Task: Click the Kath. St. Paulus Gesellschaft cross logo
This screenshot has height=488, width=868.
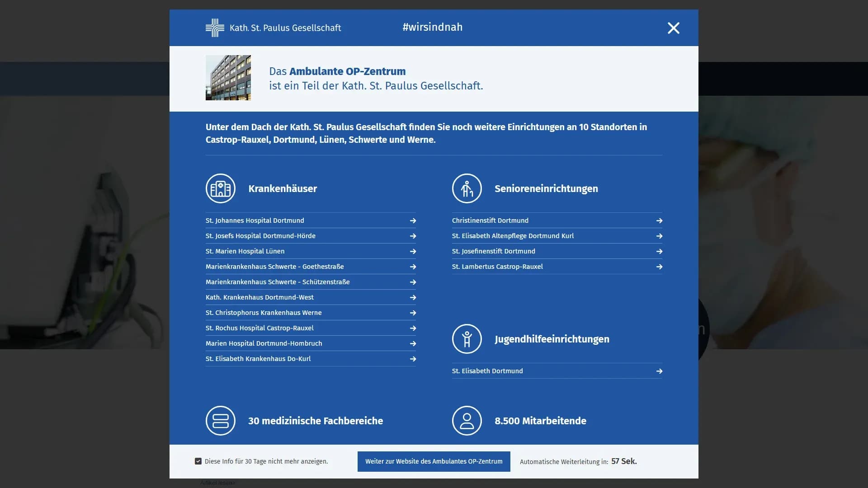Action: point(215,27)
